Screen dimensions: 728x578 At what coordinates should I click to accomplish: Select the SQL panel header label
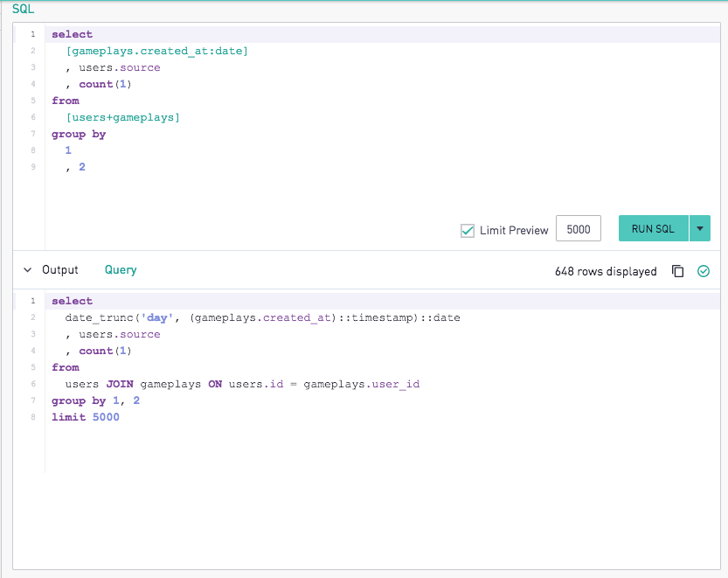coord(21,9)
